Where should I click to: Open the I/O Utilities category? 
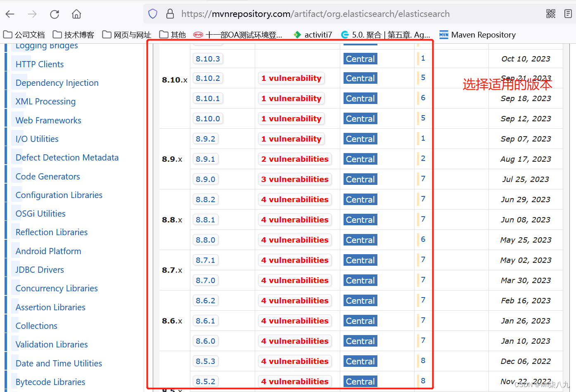coord(37,139)
